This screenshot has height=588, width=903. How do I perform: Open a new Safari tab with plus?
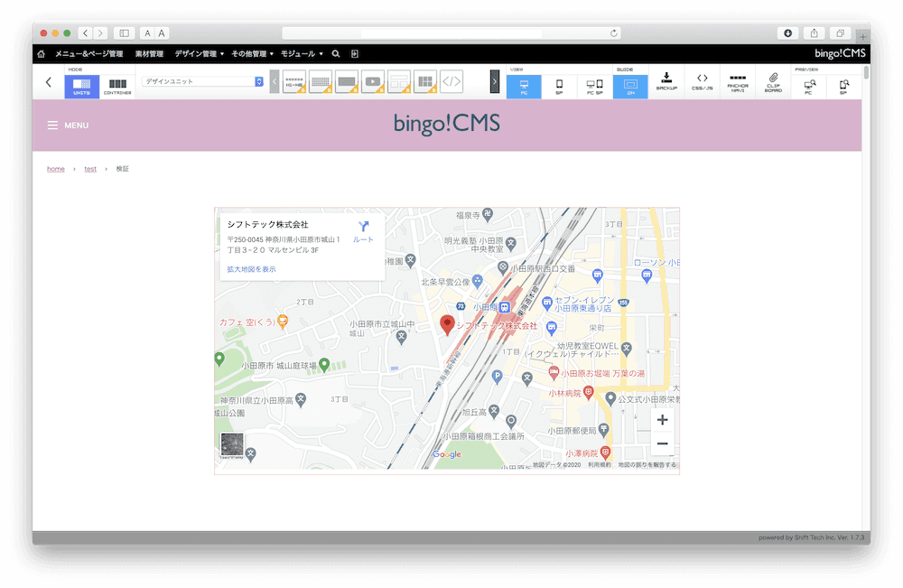coord(862,37)
